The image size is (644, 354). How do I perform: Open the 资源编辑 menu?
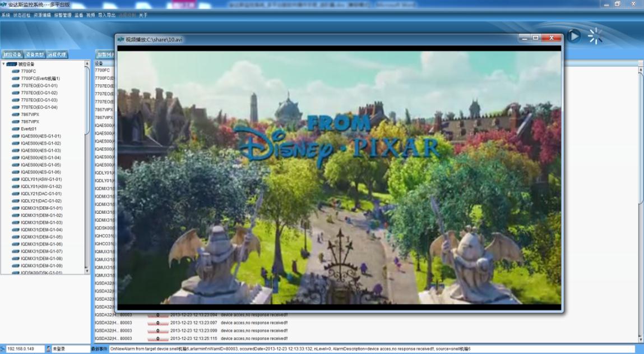click(42, 15)
